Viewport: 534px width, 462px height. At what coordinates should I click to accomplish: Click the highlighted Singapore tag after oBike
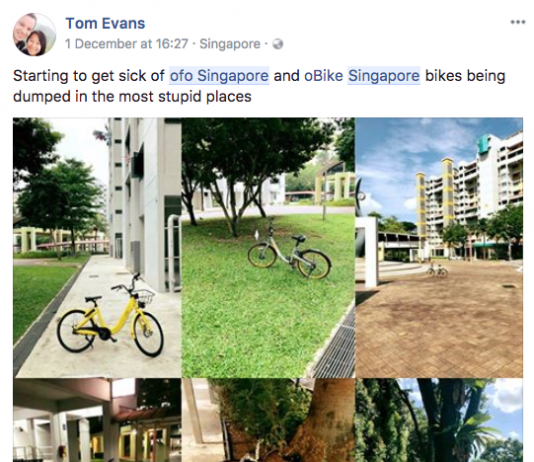click(x=384, y=76)
